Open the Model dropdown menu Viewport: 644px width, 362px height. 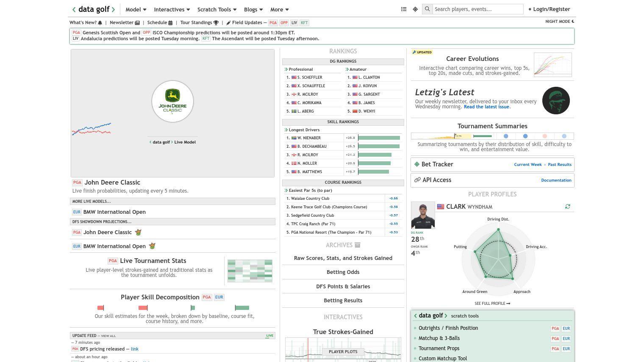(x=136, y=9)
